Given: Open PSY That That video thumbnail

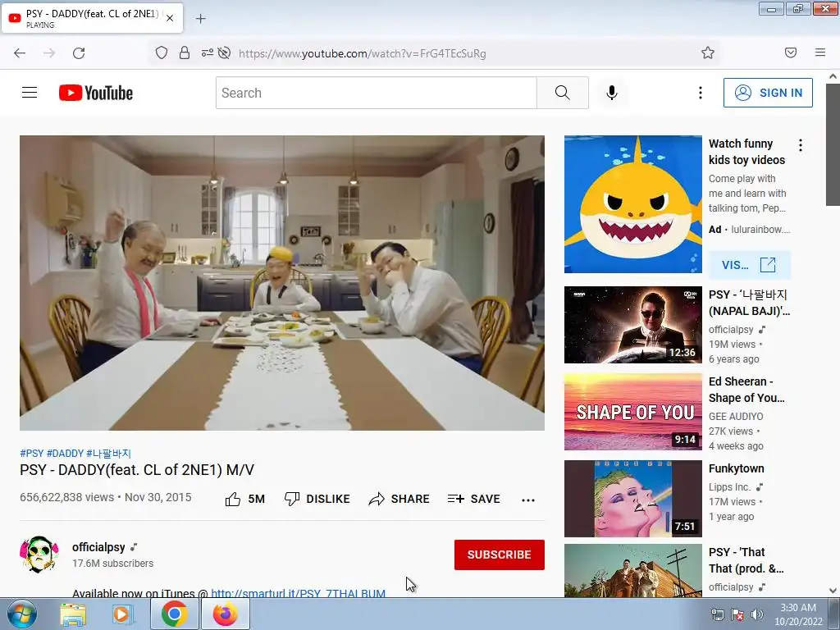Looking at the screenshot, I should pyautogui.click(x=632, y=571).
